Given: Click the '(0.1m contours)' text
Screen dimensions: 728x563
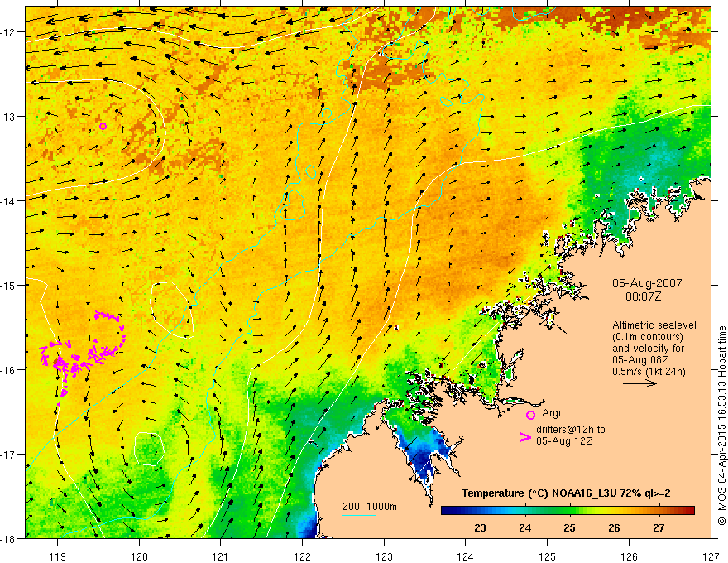Looking at the screenshot, I should (x=648, y=337).
